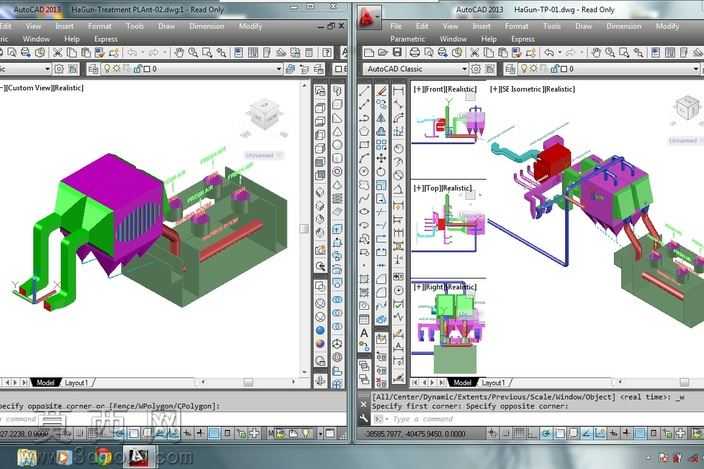Select the Circle tool in Draw toolbar
704x469 pixels.
(x=364, y=171)
